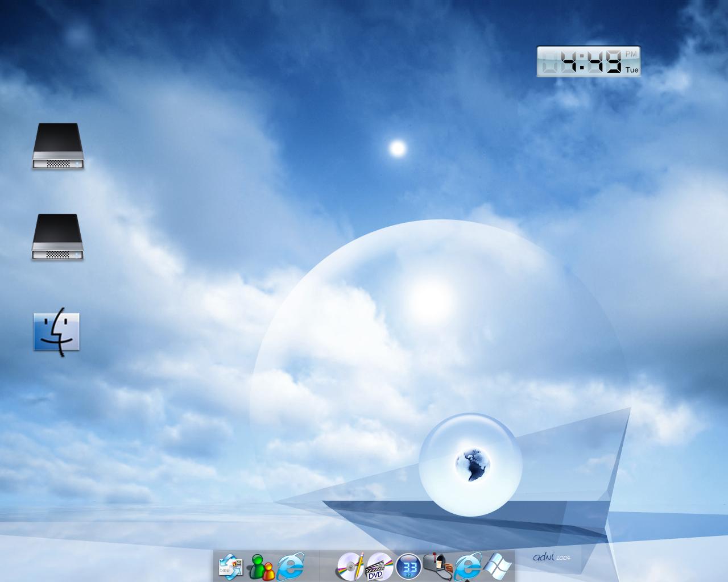Viewport: 728px width, 582px height.
Task: Launch the disc-with-pencil CD burning app
Action: pyautogui.click(x=350, y=567)
